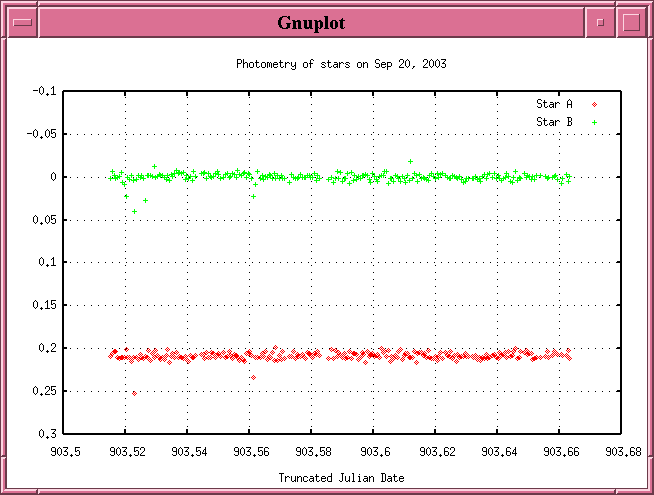Maximize the Gnuplot window
The height and width of the screenshot is (495, 654).
pyautogui.click(x=630, y=22)
